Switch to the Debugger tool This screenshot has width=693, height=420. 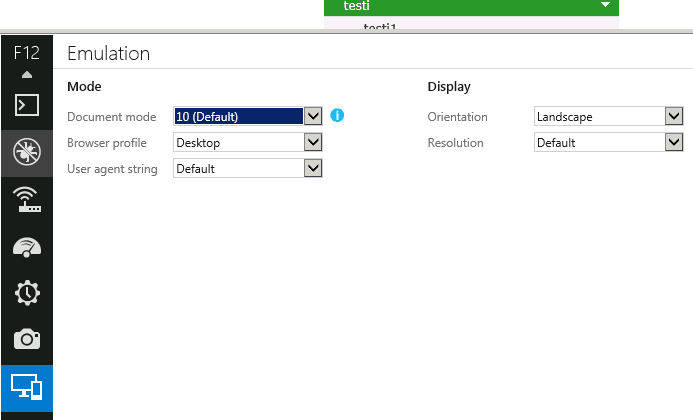pyautogui.click(x=27, y=151)
